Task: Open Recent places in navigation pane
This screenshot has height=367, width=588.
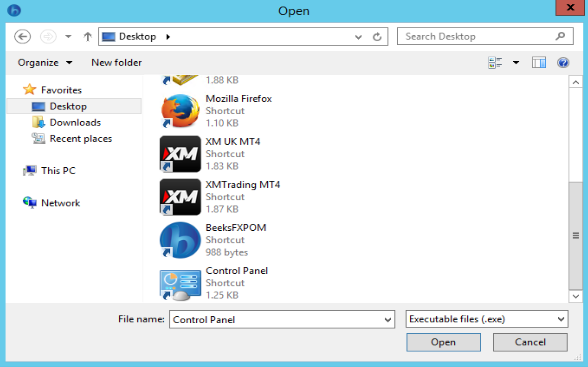Action: tap(81, 139)
